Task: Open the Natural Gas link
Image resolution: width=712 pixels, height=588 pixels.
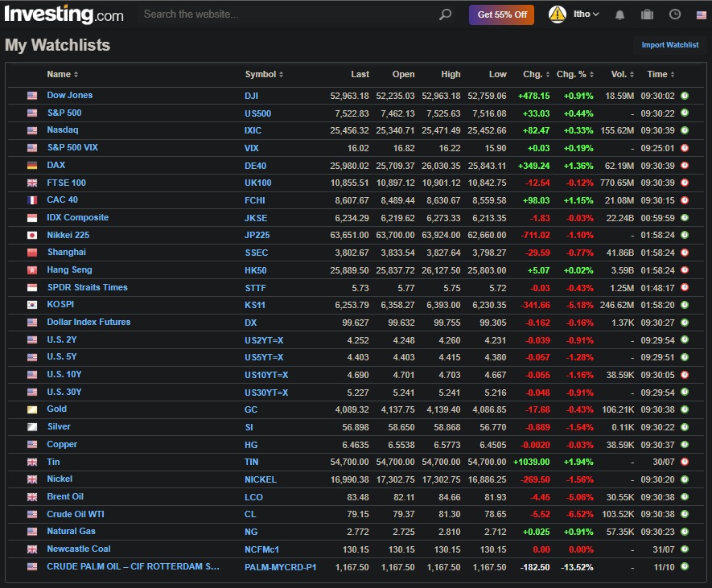Action: pyautogui.click(x=72, y=531)
